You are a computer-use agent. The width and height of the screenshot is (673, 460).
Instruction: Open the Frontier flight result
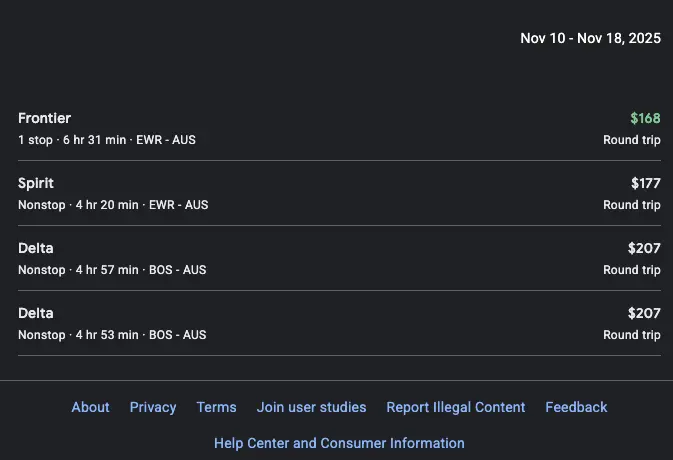339,128
